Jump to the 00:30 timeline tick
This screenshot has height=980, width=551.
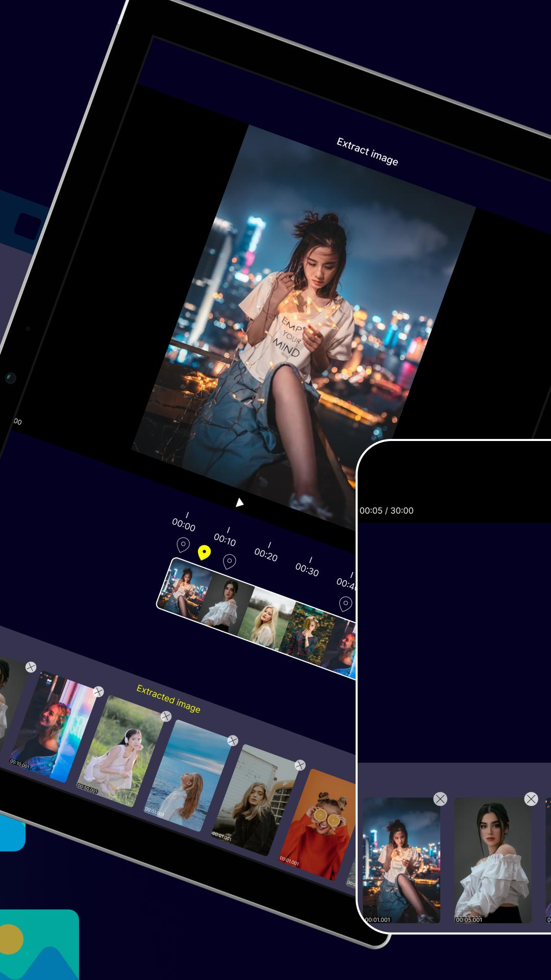pyautogui.click(x=308, y=568)
